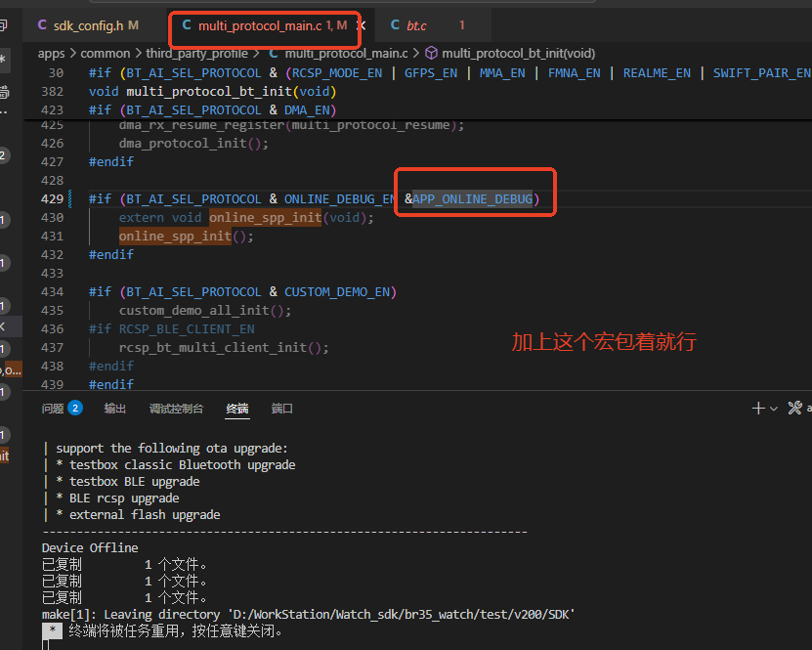The image size is (812, 650).
Task: Switch to the 输出 output tab
Action: (x=115, y=409)
